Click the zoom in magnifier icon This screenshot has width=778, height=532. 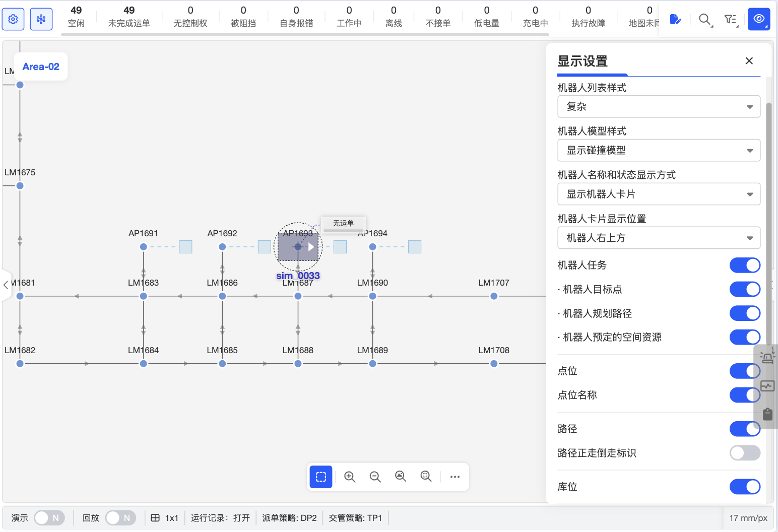pyautogui.click(x=350, y=476)
